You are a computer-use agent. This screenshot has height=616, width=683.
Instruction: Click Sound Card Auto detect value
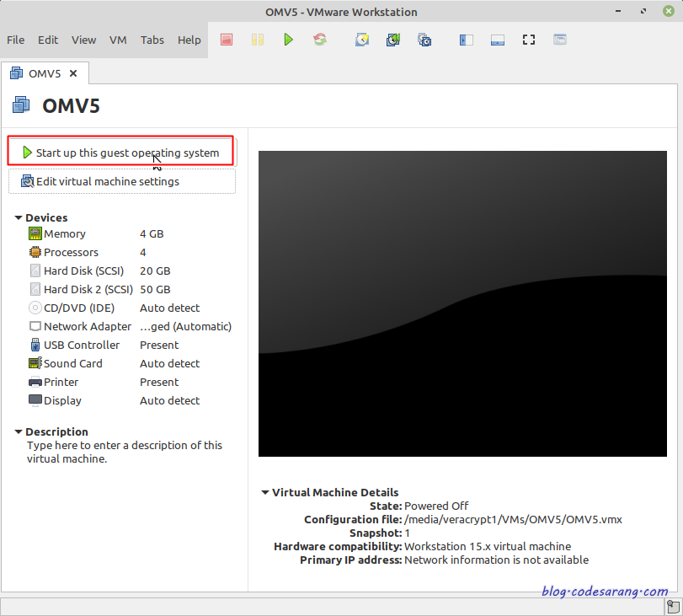169,363
